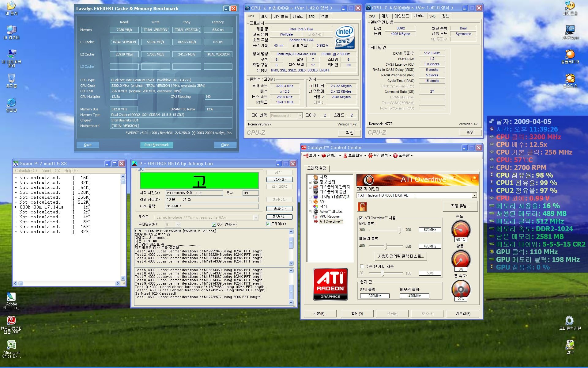
Task: Open the 내 컴퓨터 desktop icon
Action: [x=11, y=32]
